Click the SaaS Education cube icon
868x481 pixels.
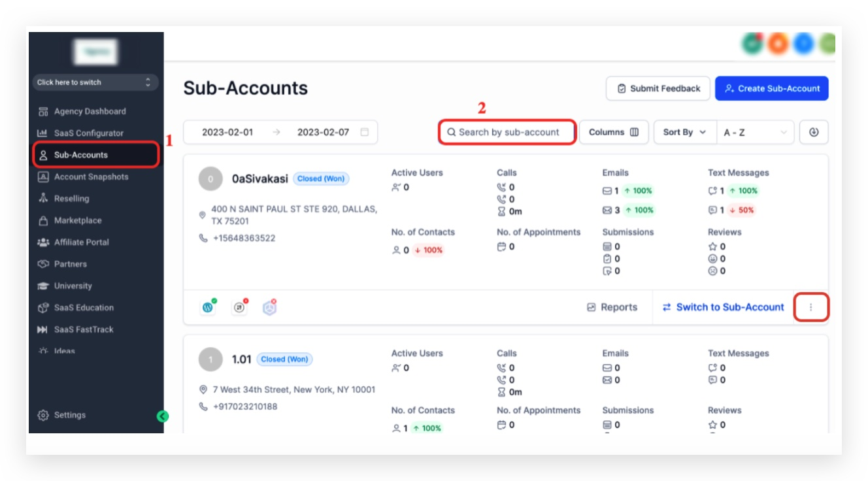point(43,307)
